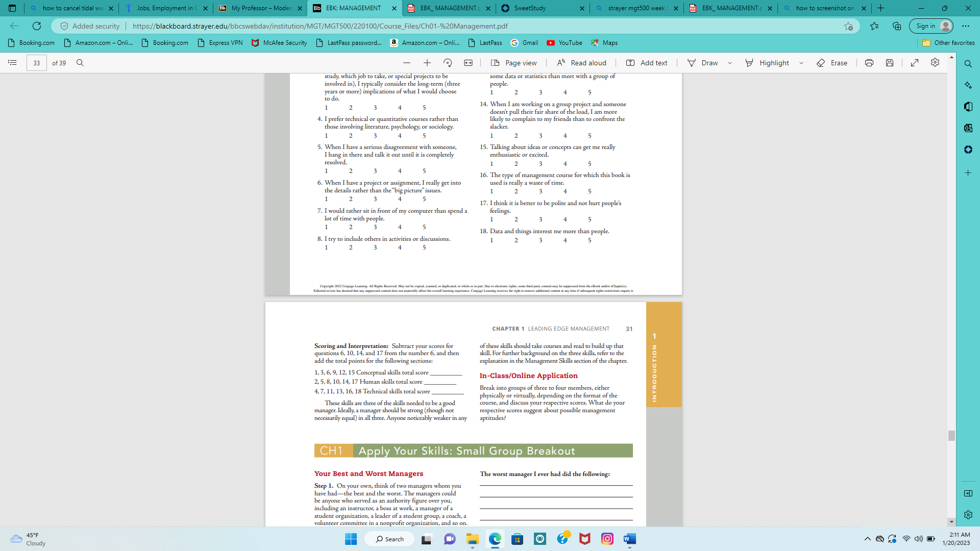Add a new app to Edge sidebar

coord(968,173)
